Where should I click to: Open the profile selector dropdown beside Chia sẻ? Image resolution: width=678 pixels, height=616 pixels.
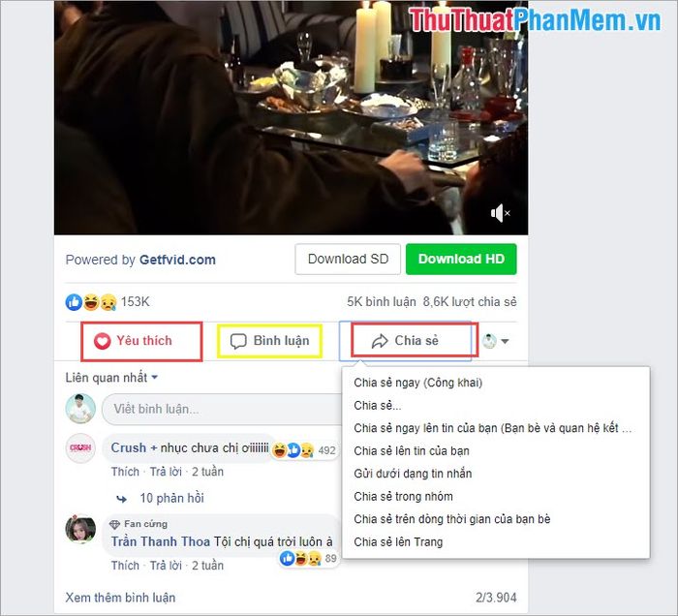coord(496,341)
